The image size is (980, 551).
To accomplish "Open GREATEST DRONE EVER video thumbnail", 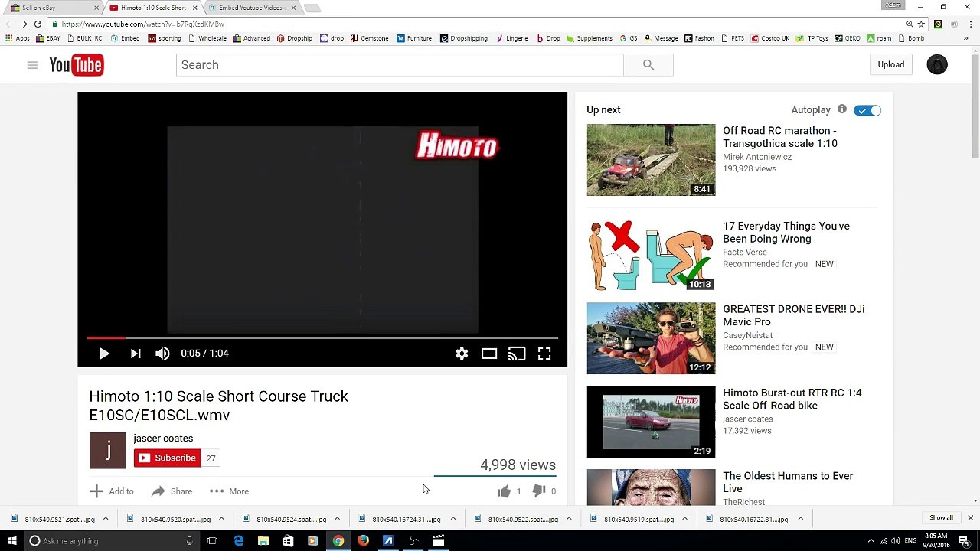I will pos(651,338).
